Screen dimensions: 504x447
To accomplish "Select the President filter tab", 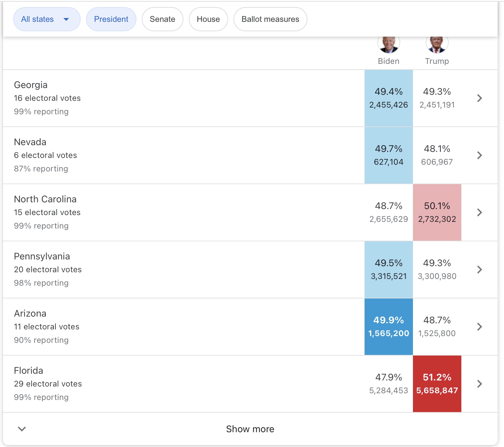I will [x=111, y=19].
